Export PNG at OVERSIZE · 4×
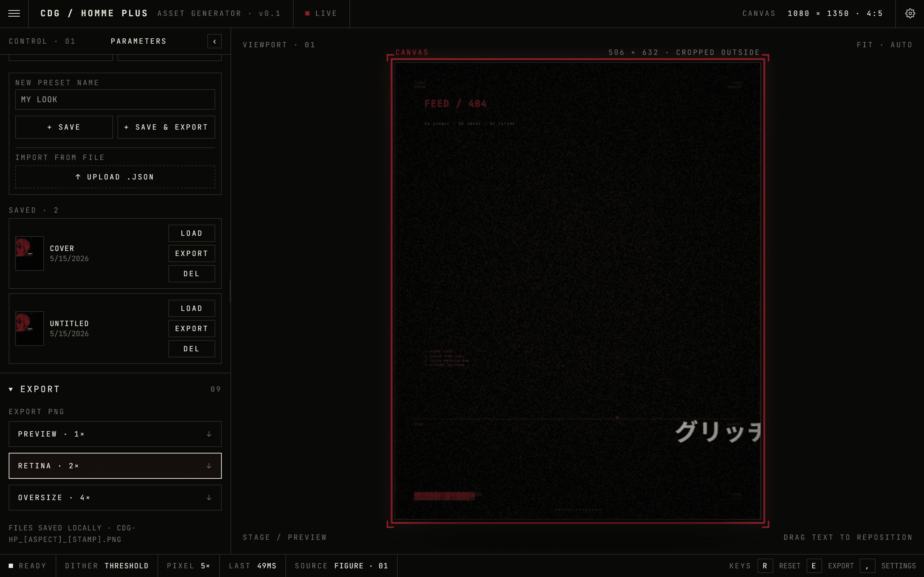The height and width of the screenshot is (577, 924). (x=115, y=497)
